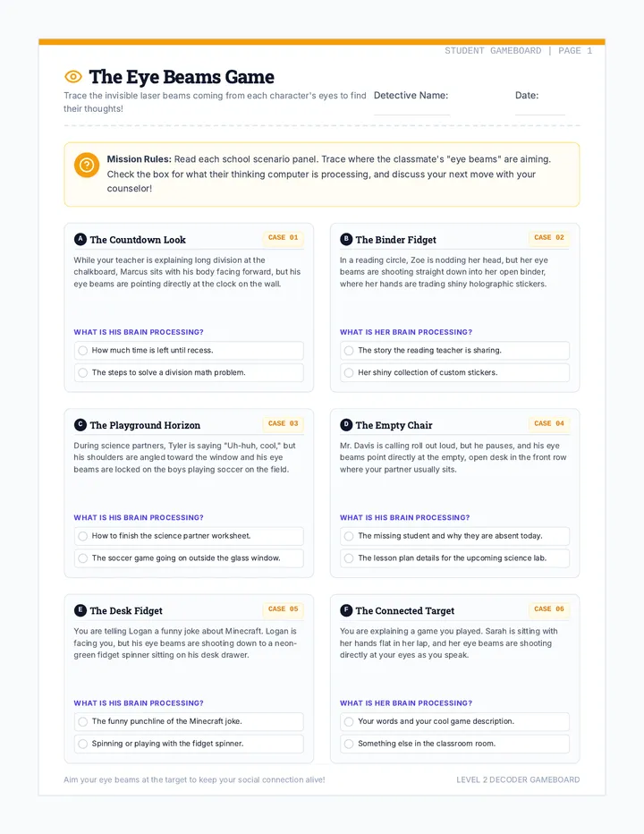Choose 'Spinning or playing with the fidget spinner'
The width and height of the screenshot is (644, 834).
click(x=189, y=744)
